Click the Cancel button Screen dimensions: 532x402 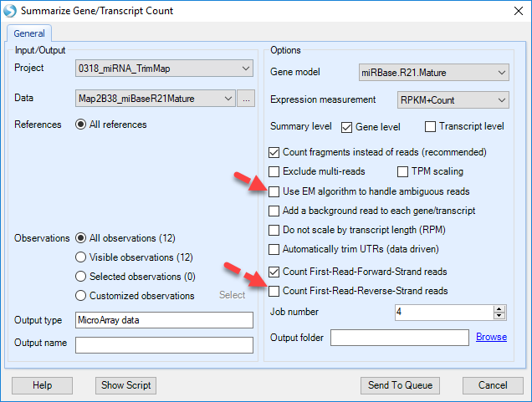[493, 385]
